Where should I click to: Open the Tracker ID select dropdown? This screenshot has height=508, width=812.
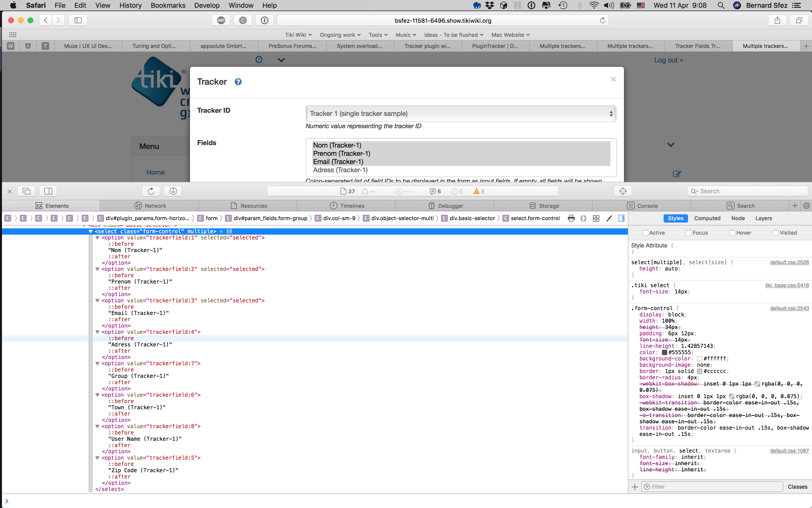point(461,113)
